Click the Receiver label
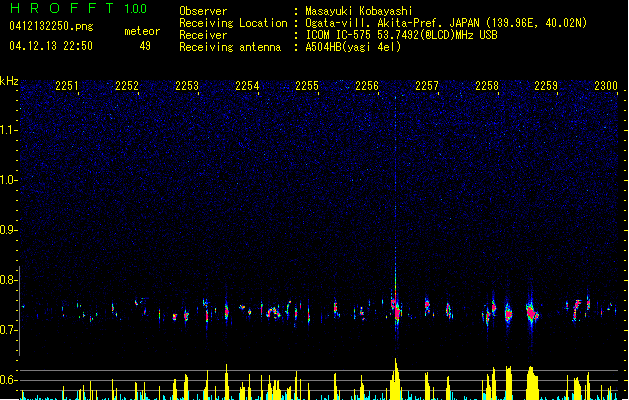This screenshot has width=629, height=400. pos(203,35)
